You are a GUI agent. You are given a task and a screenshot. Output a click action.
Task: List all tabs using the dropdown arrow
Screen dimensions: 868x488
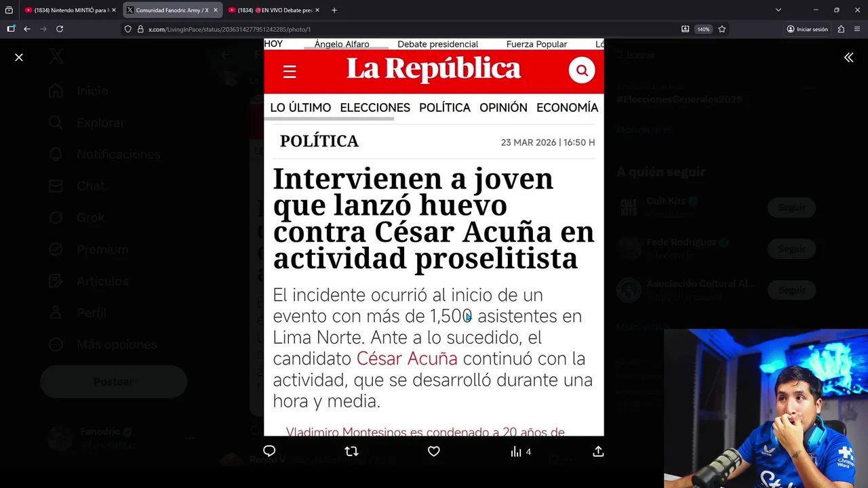(x=778, y=10)
